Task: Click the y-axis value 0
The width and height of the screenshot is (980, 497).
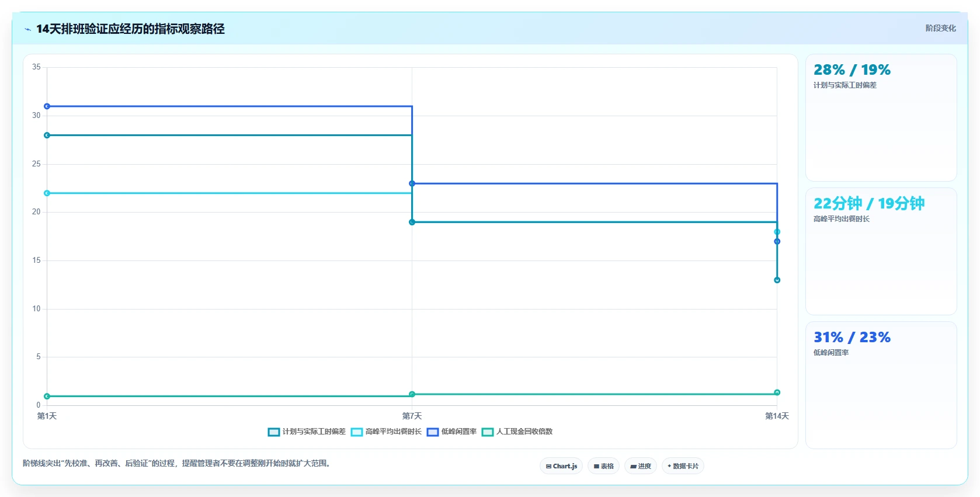Action: (39, 405)
